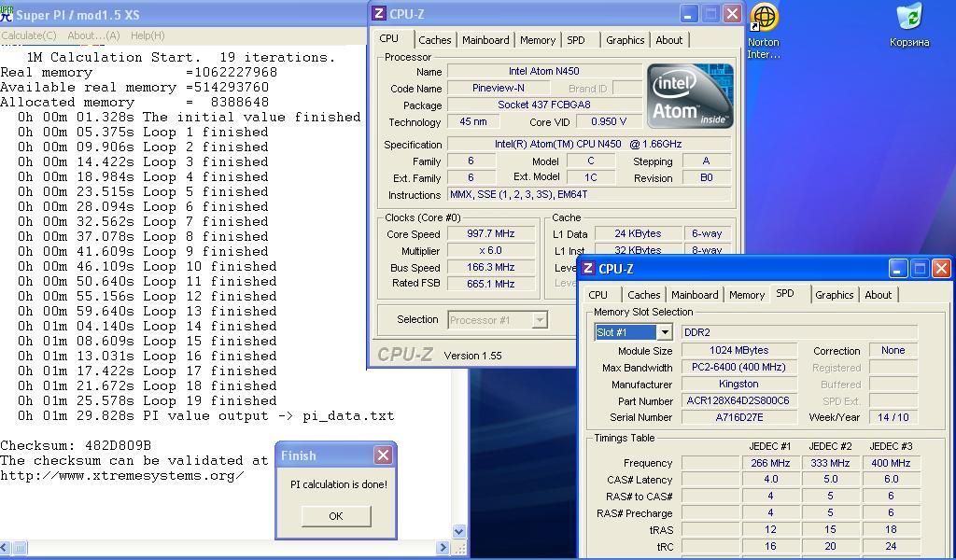Click the 1024 MBytes module size value

739,350
